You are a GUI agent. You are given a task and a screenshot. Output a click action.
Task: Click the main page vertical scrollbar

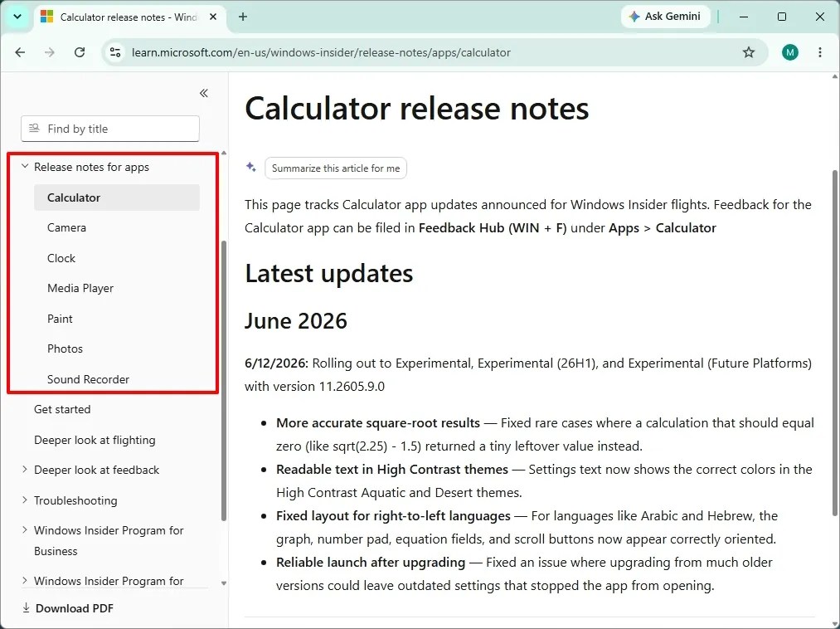coord(835,344)
